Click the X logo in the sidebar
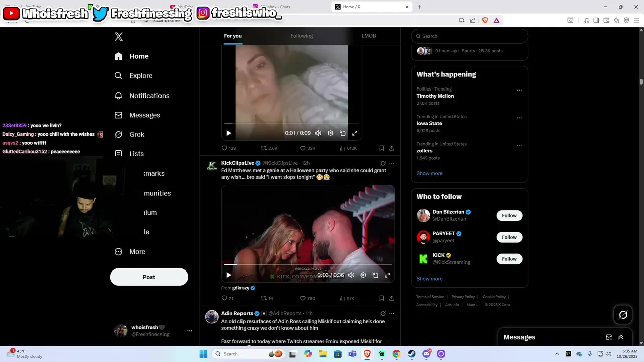 [119, 37]
